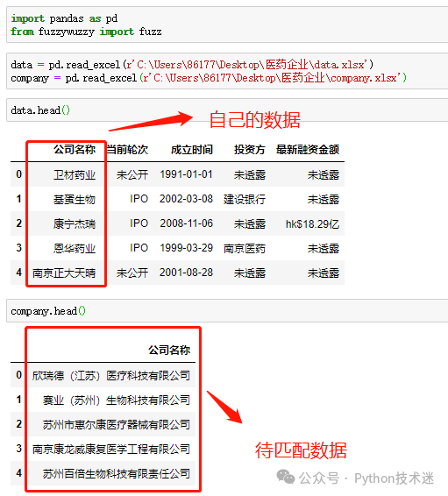Focus the pd.read_excel code cell
The height and width of the screenshot is (496, 448).
[227, 71]
